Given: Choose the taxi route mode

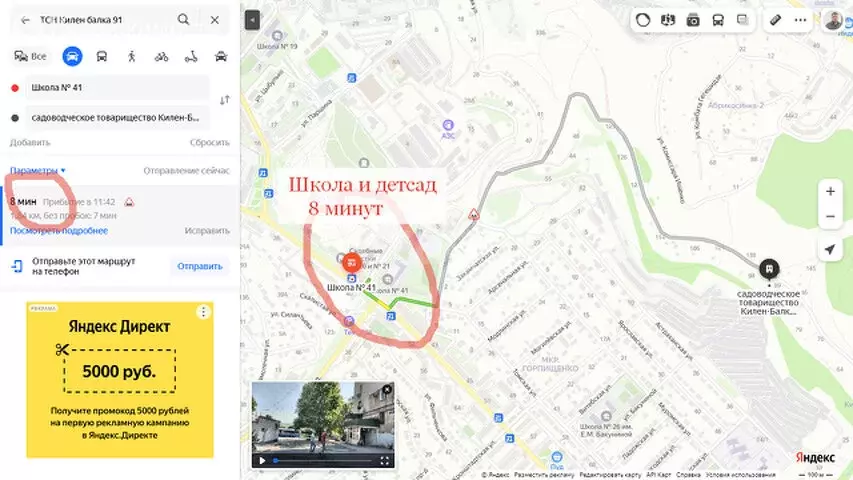Looking at the screenshot, I should click(x=221, y=56).
